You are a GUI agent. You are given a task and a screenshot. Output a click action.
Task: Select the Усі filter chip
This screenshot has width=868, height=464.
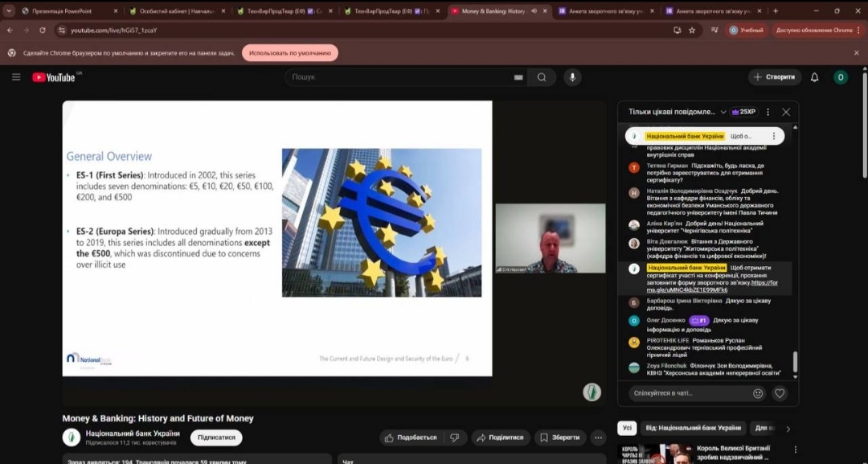[627, 428]
